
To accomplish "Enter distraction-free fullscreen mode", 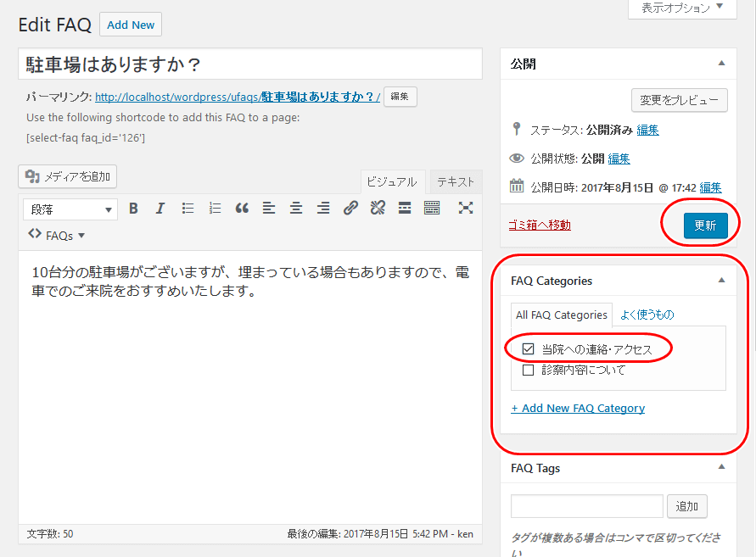I will pos(465,209).
